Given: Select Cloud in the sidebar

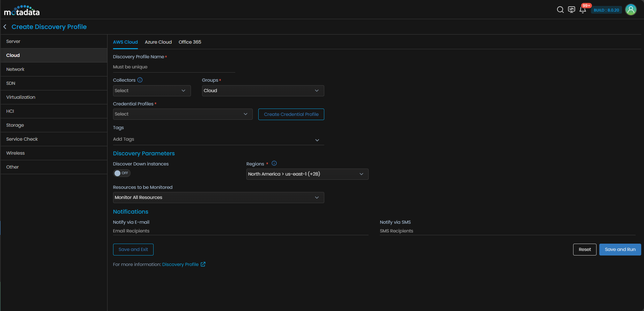Looking at the screenshot, I should 54,55.
